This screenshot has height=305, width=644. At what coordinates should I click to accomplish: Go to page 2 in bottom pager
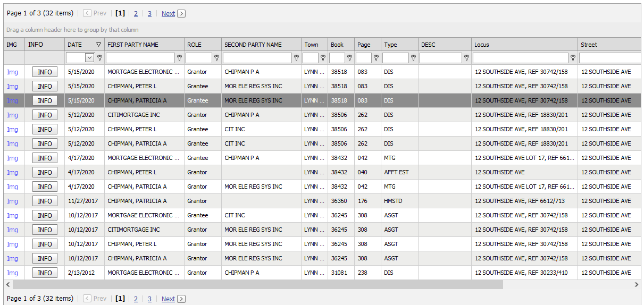[136, 299]
